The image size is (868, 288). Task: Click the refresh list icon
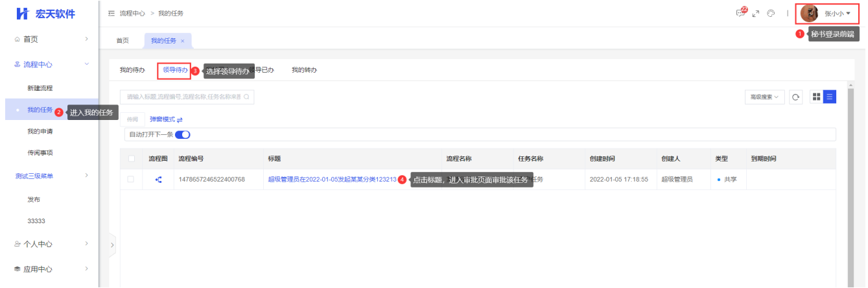(x=797, y=97)
